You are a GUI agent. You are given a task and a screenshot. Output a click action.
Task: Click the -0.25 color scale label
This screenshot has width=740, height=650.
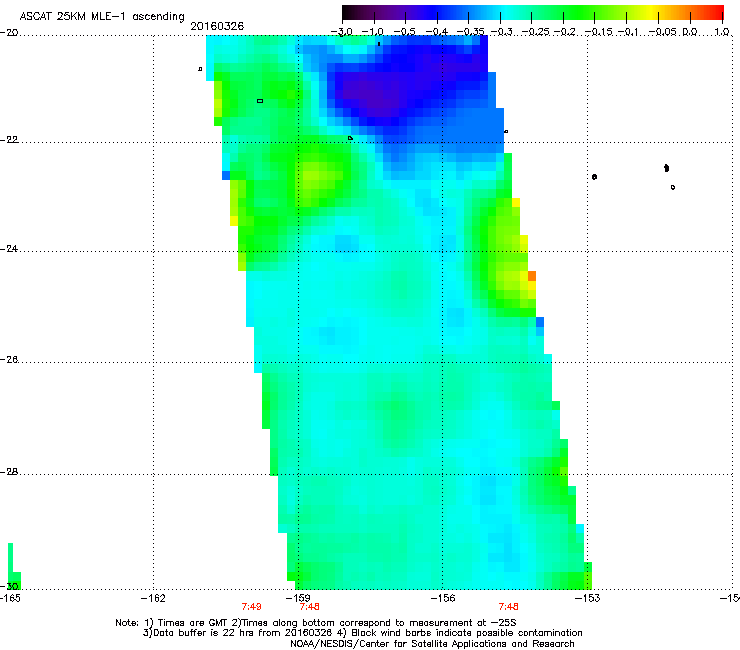[535, 32]
